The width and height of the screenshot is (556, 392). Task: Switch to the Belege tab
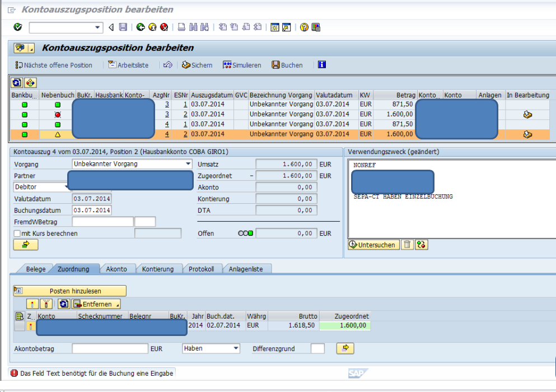[36, 269]
